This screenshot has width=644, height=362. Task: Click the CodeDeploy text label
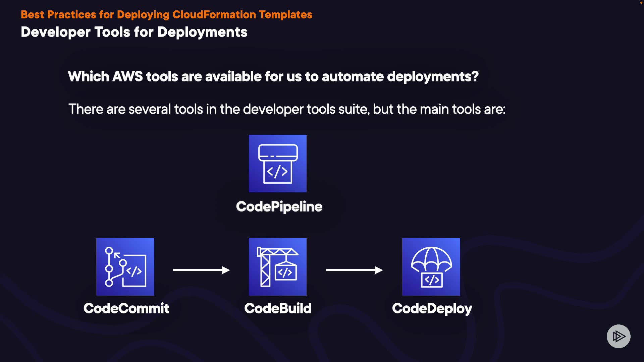[432, 308]
